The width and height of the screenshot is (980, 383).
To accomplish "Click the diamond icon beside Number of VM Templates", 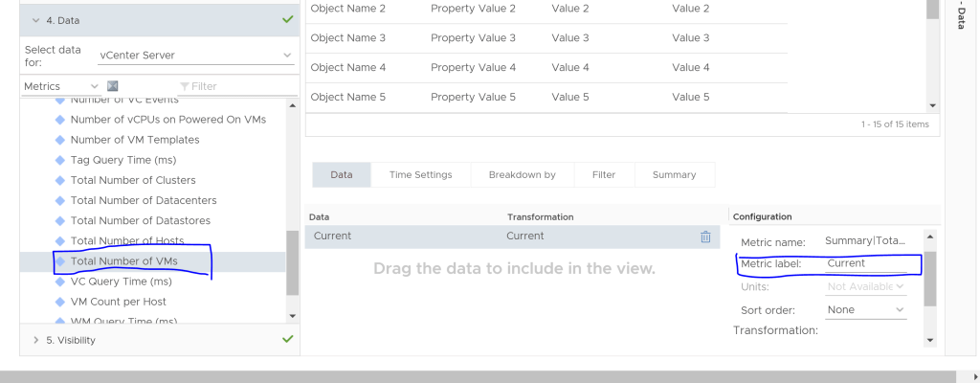I will 60,140.
